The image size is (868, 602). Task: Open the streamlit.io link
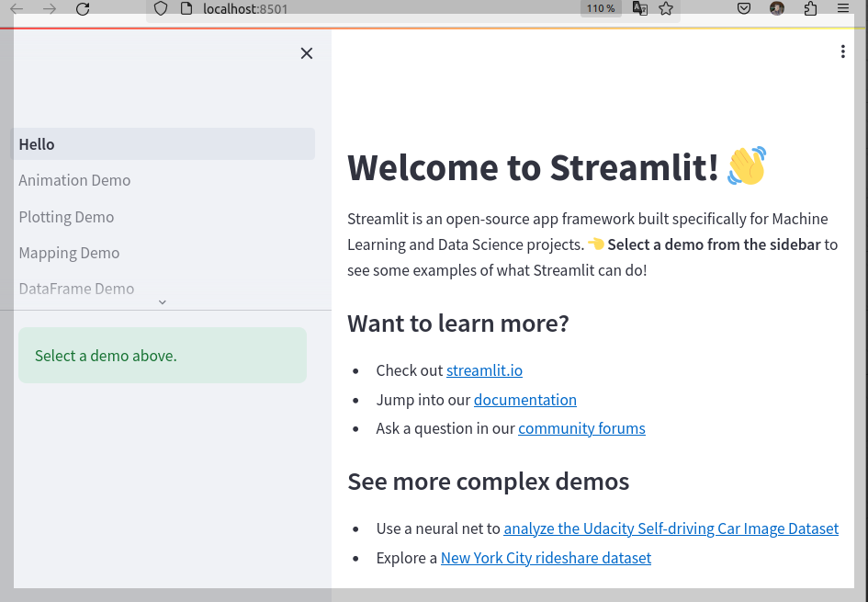484,370
